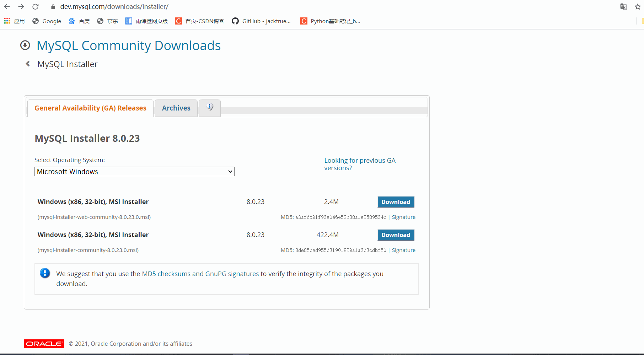Open the apps grid bookmark icon
The height and width of the screenshot is (355, 644).
pyautogui.click(x=7, y=21)
